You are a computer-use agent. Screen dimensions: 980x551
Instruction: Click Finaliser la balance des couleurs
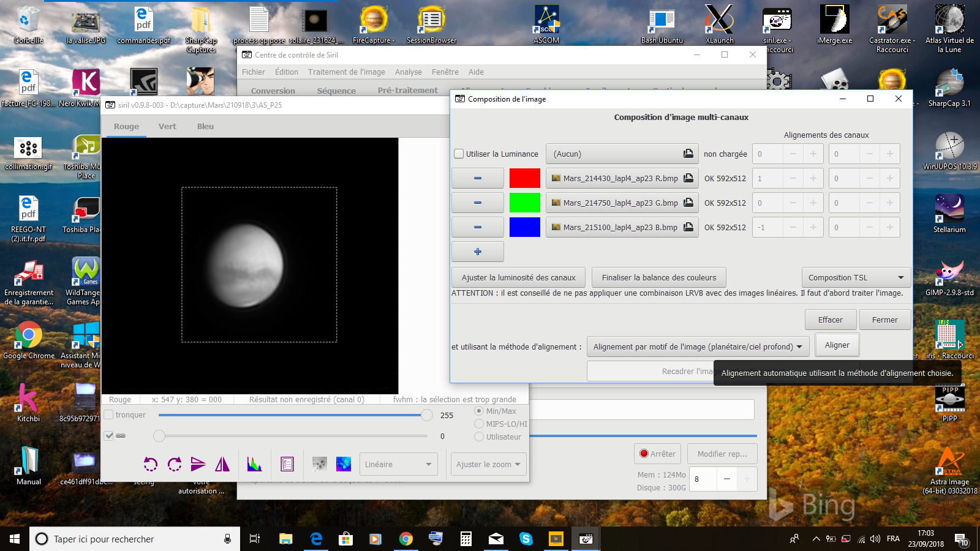[658, 277]
